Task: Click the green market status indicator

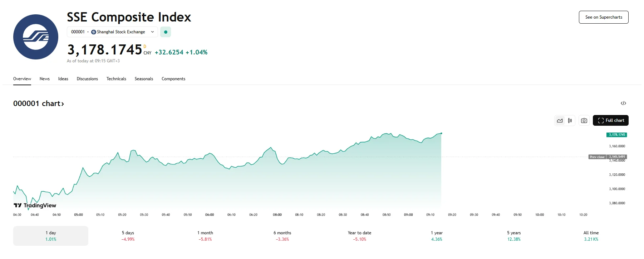Action: (166, 32)
